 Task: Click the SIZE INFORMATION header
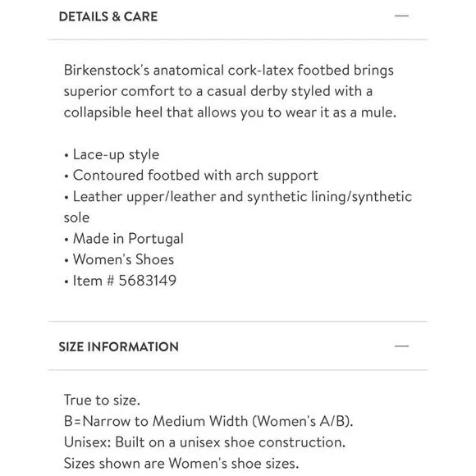click(119, 346)
